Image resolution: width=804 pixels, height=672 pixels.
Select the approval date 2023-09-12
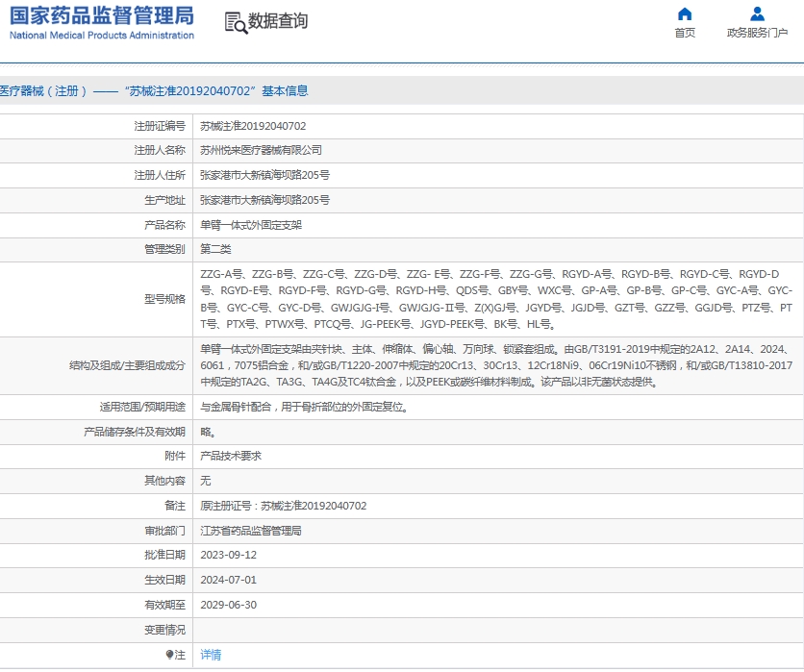(228, 555)
